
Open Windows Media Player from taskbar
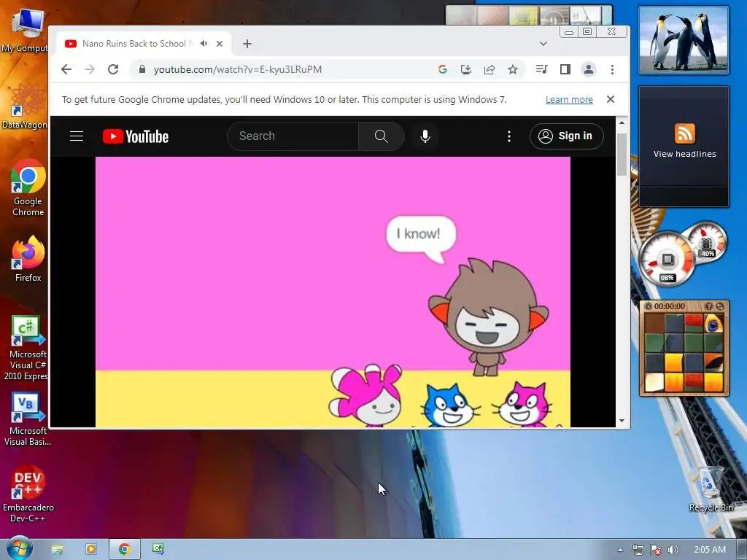[90, 549]
